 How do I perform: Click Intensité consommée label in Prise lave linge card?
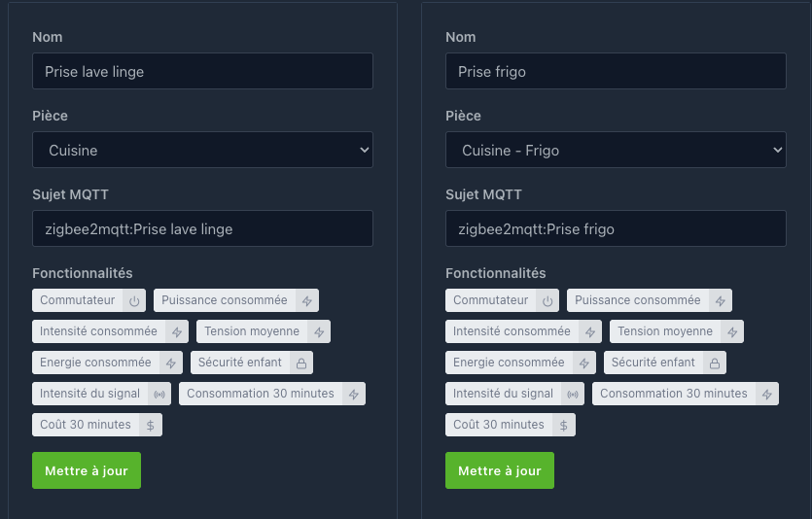click(x=98, y=331)
